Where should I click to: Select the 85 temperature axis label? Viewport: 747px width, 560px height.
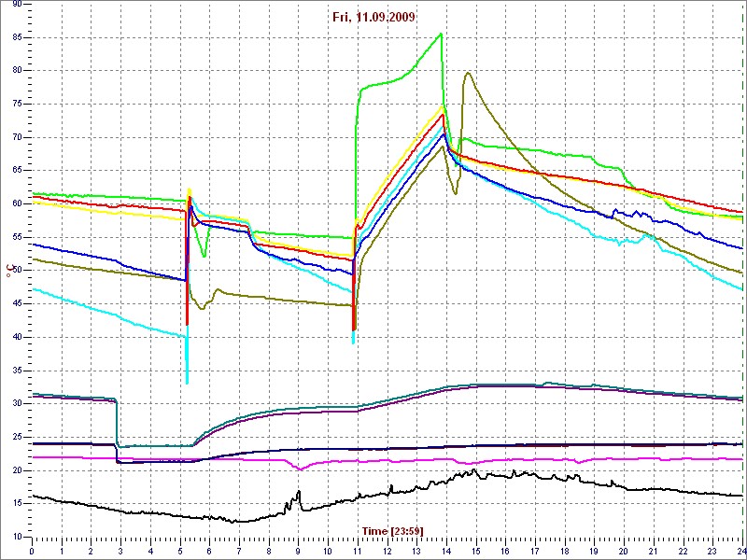[x=17, y=37]
